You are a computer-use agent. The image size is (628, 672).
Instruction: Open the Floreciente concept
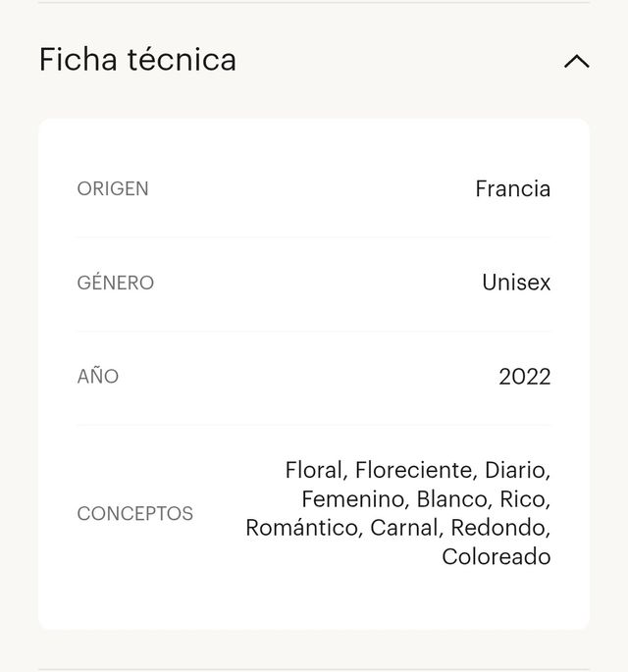click(415, 470)
